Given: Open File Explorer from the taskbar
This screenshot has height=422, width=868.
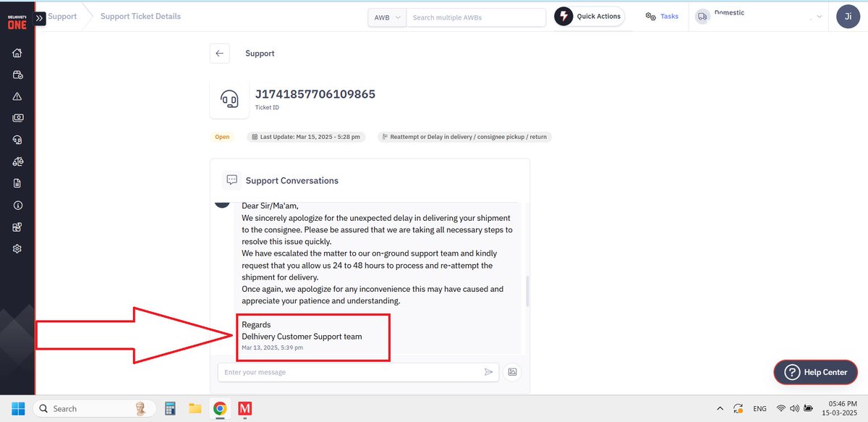Looking at the screenshot, I should (195, 409).
